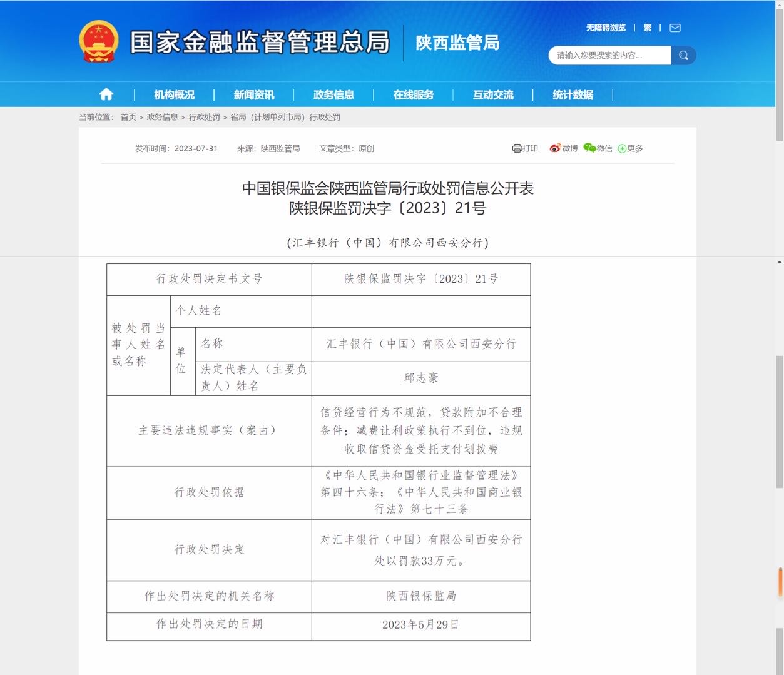Screen dimensions: 784x675
Task: Click the name 邱志豪 in the table
Action: [421, 378]
